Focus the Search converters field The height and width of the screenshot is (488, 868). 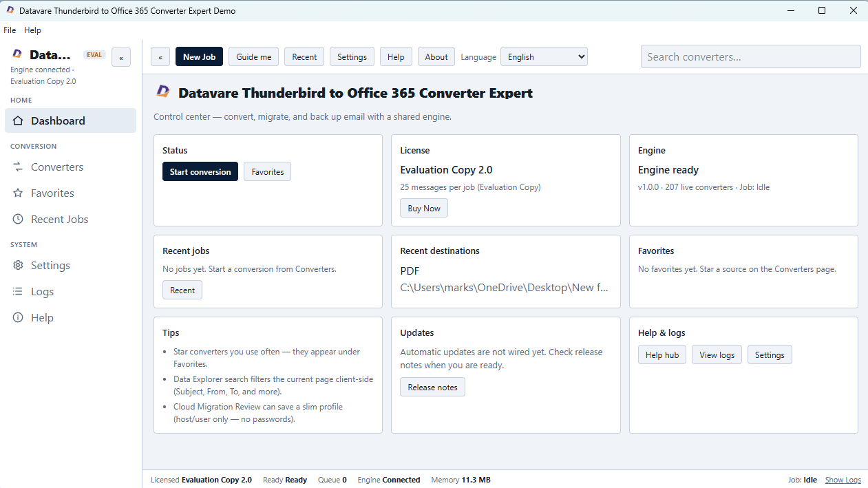click(x=751, y=56)
